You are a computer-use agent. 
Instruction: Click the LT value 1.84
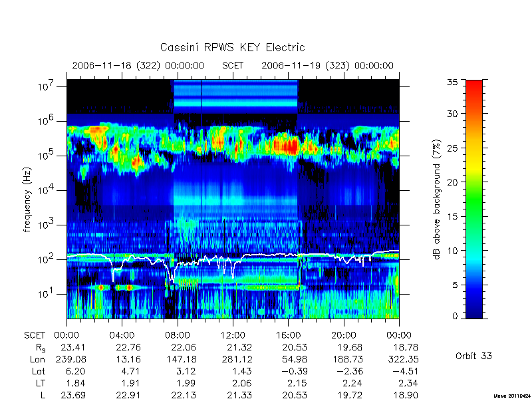pos(76,383)
